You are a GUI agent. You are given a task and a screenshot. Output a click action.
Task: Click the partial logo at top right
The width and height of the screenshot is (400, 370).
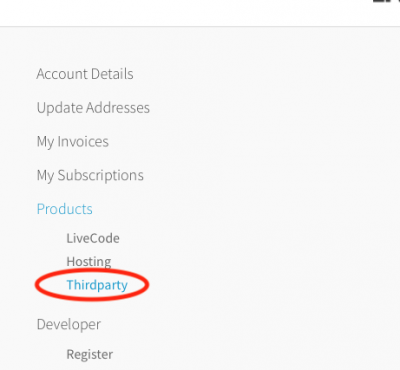point(386,1)
